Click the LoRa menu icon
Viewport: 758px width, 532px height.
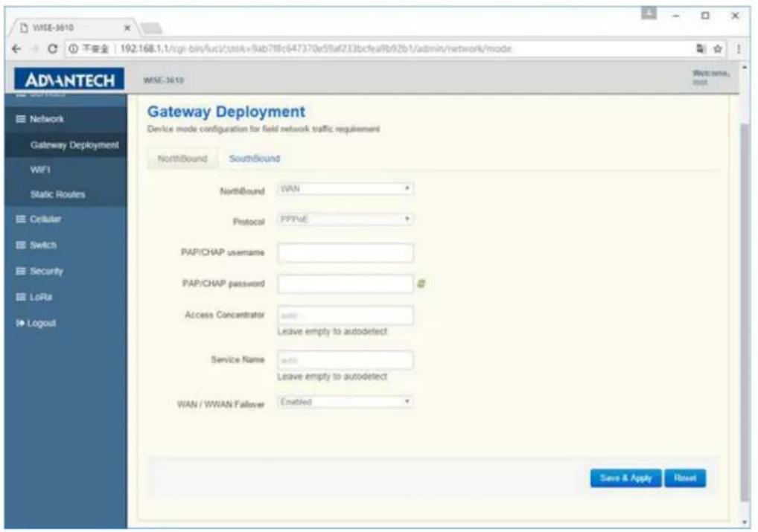(20, 297)
